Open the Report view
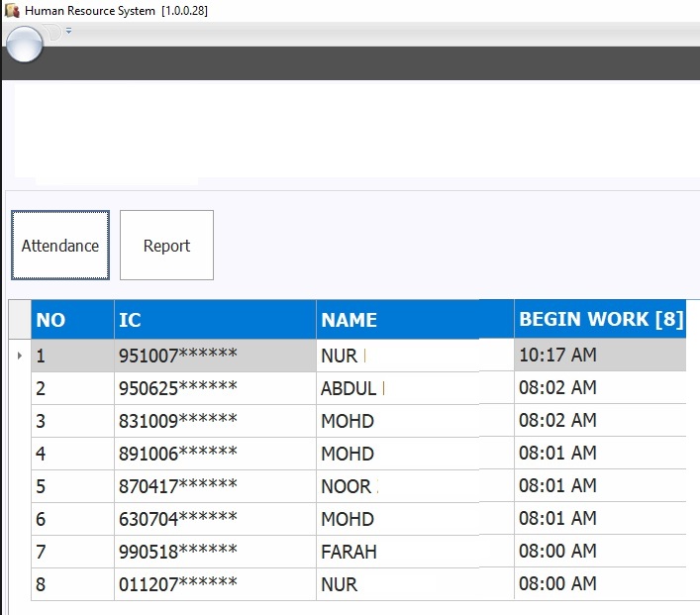 click(166, 246)
